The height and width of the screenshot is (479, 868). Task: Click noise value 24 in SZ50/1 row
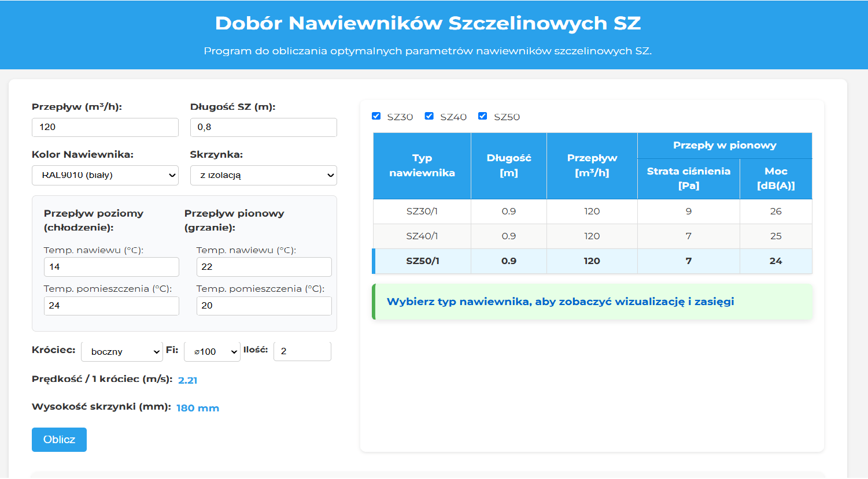coord(776,261)
